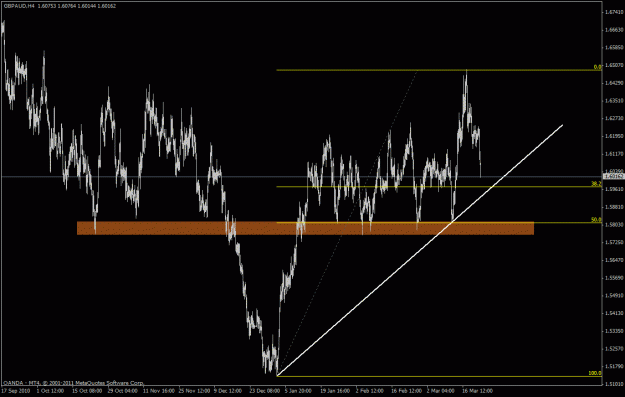Click the 2 Feb 12:00 time label
The image size is (625, 397).
(x=370, y=391)
